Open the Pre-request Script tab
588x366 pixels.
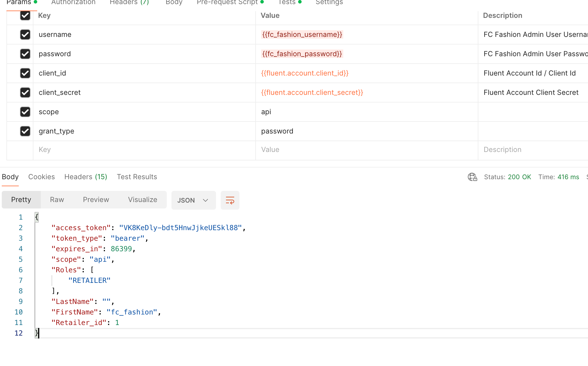pos(227,2)
